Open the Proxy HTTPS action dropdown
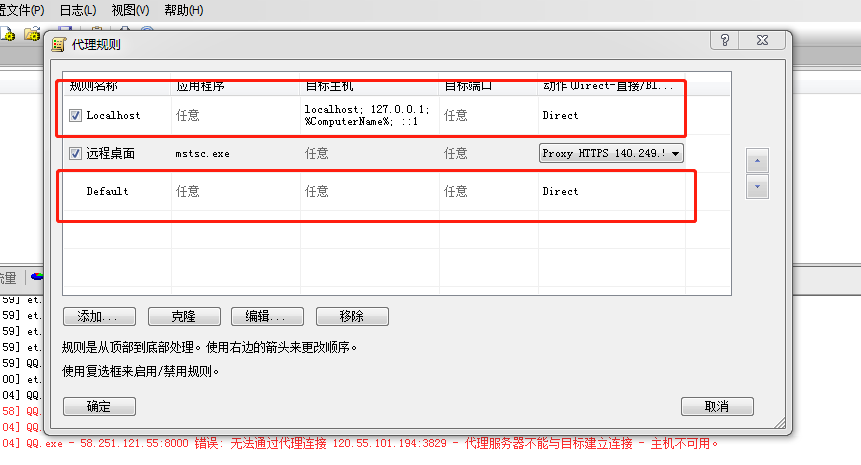The image size is (861, 465). point(676,153)
